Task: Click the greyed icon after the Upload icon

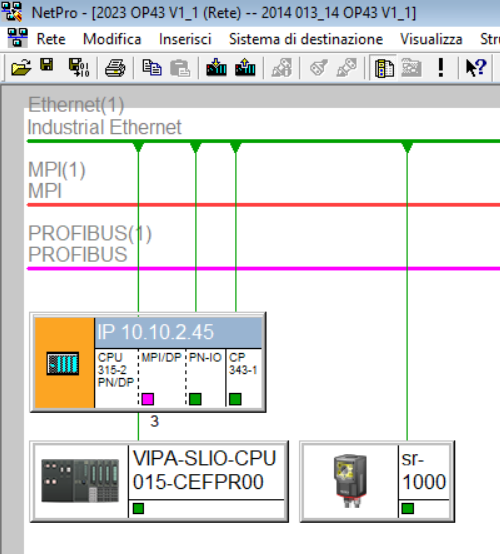Action: click(x=281, y=67)
